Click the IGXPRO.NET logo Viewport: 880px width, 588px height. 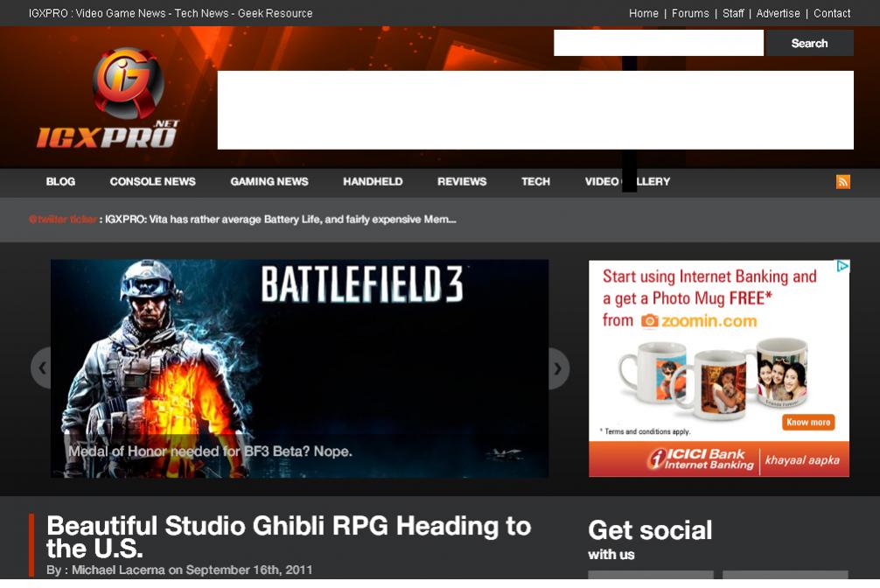click(108, 98)
